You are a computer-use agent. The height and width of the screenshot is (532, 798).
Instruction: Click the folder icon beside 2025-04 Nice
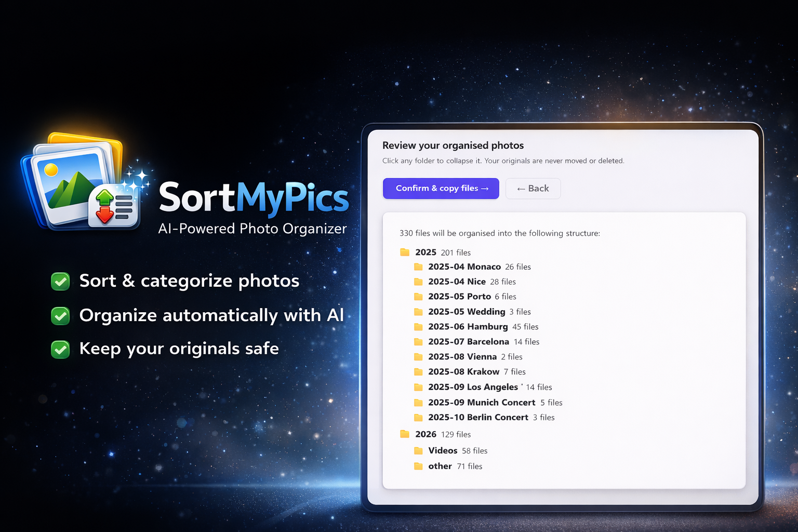point(419,282)
